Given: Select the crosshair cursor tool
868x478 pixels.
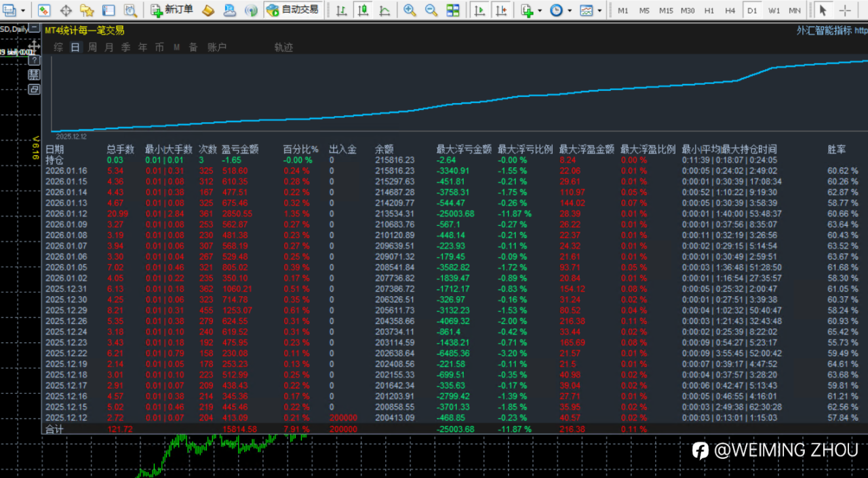Looking at the screenshot, I should (845, 11).
